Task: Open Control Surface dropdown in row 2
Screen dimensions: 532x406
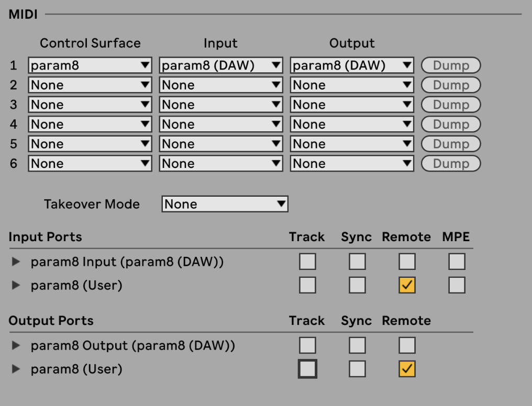Action: pyautogui.click(x=90, y=85)
